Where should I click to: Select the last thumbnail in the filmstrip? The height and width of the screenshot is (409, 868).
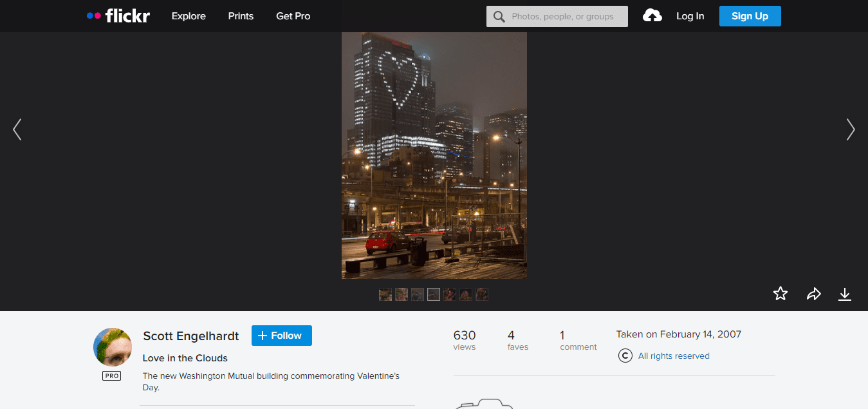point(482,294)
